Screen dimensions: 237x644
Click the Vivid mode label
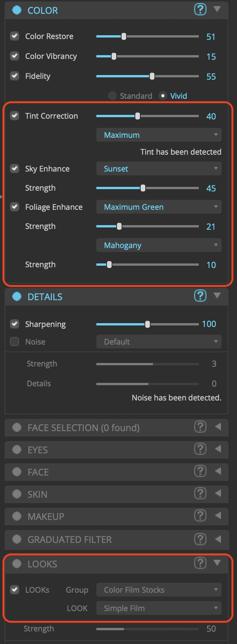(179, 96)
